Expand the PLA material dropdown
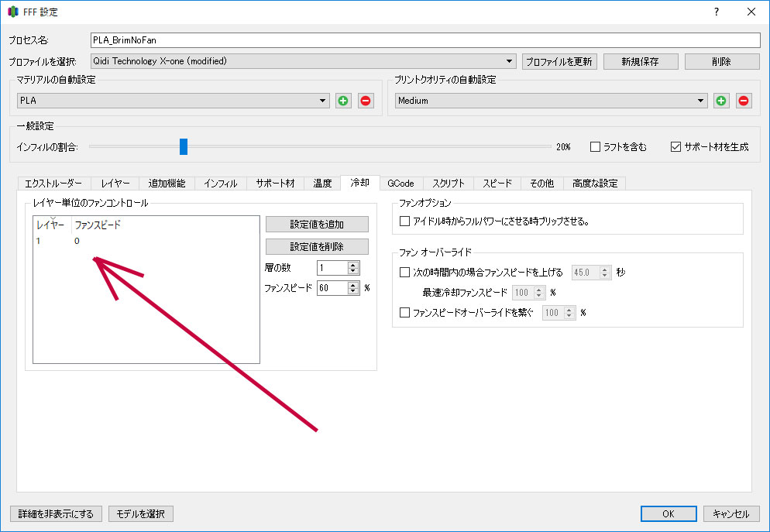The image size is (770, 532). [x=174, y=101]
